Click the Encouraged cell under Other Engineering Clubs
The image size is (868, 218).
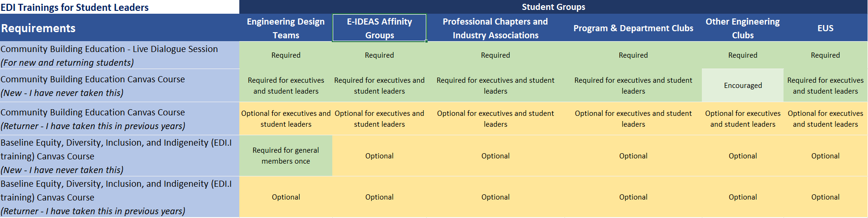tap(742, 86)
